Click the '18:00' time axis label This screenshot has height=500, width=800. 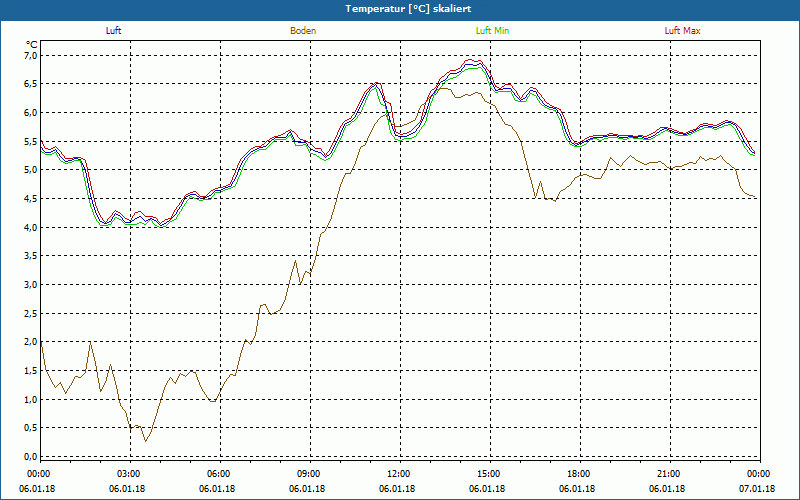(580, 474)
